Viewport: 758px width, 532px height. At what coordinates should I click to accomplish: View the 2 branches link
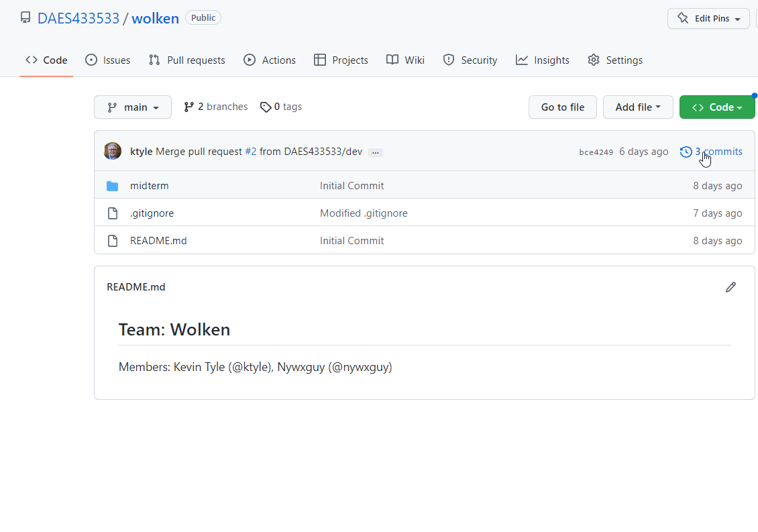point(216,107)
